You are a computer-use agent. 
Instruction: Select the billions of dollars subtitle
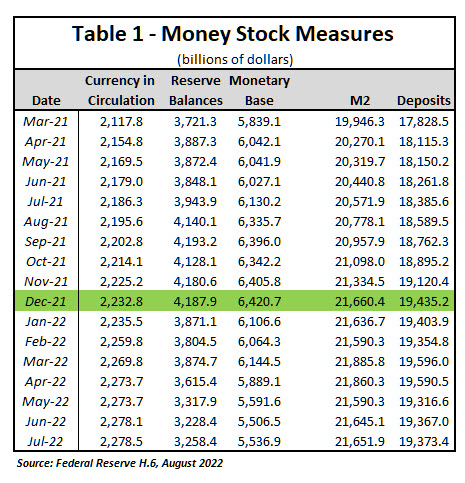(235, 59)
